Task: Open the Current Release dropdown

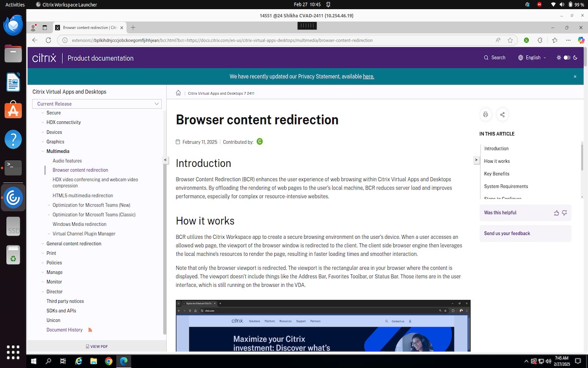Action: tap(97, 104)
